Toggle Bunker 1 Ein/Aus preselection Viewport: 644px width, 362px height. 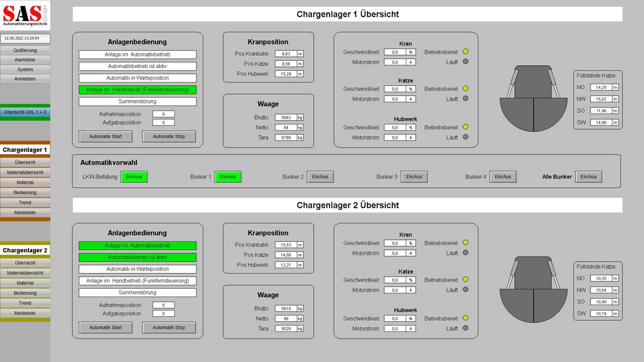point(228,177)
